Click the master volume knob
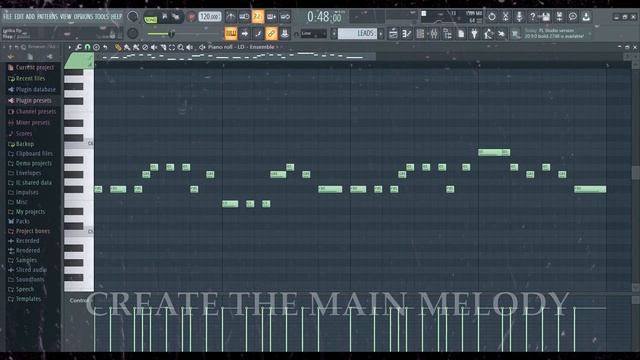This screenshot has width=640, height=360. (133, 17)
